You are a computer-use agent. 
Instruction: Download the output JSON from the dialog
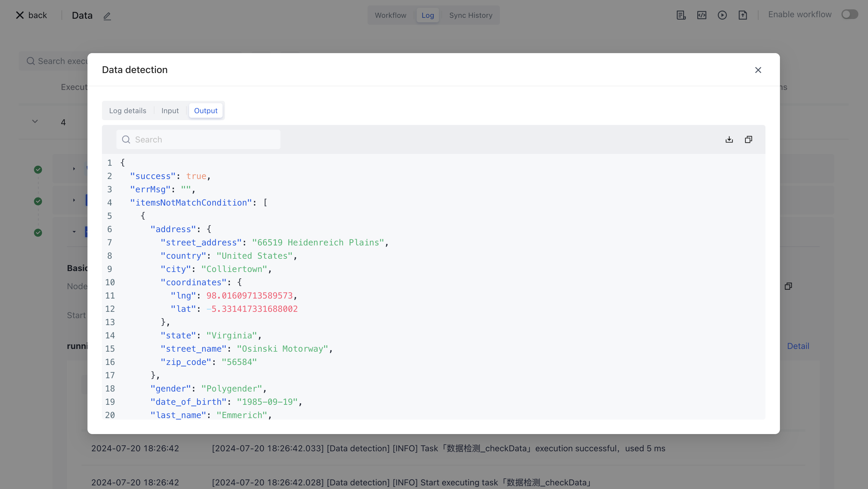click(729, 139)
